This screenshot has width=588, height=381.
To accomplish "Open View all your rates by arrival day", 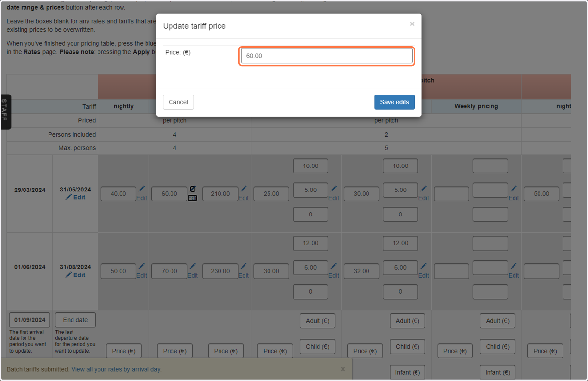I will coord(117,369).
